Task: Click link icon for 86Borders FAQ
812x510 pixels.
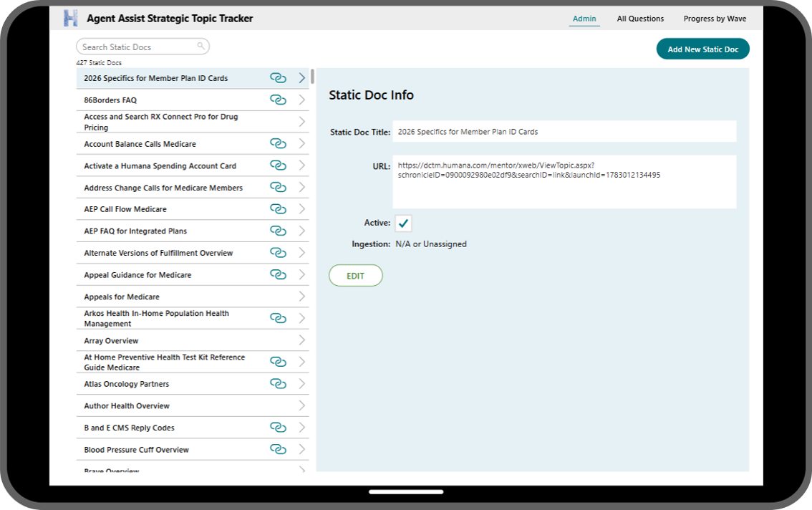Action: click(278, 100)
